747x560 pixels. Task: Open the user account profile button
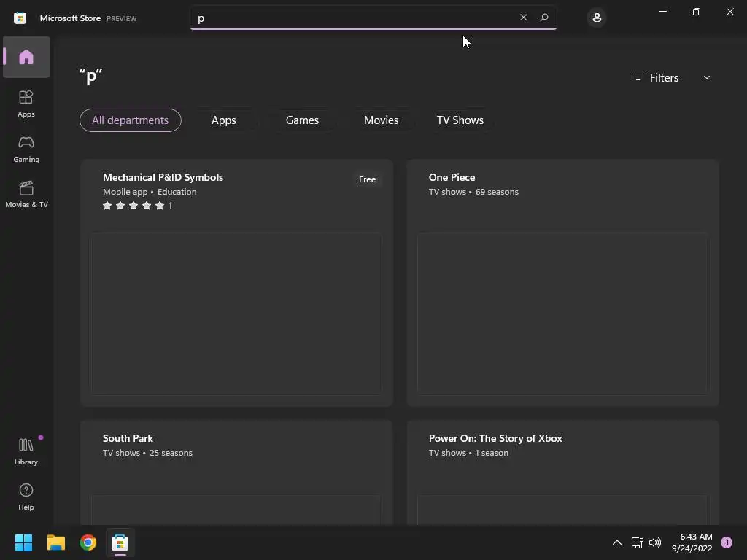(x=597, y=18)
